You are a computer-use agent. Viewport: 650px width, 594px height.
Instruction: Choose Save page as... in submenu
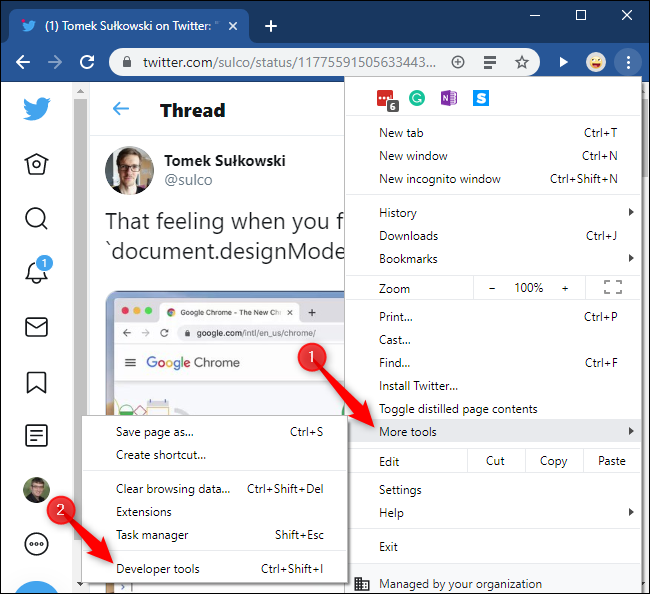pos(214,432)
